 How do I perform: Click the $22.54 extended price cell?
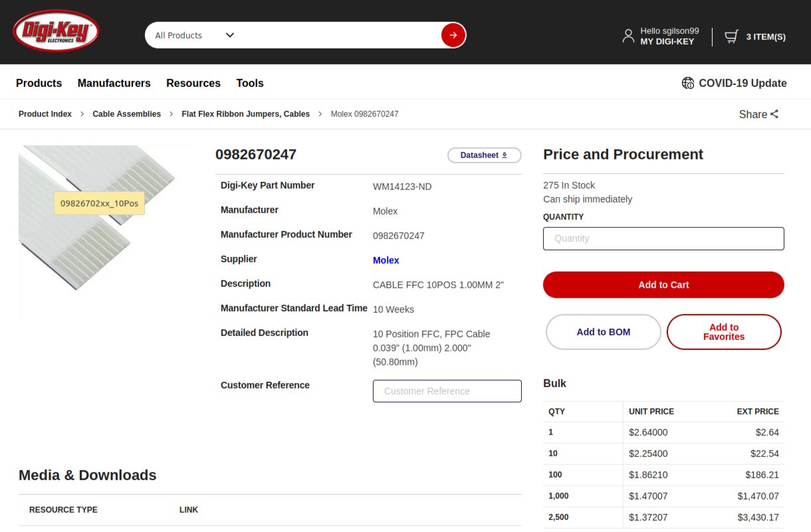764,454
